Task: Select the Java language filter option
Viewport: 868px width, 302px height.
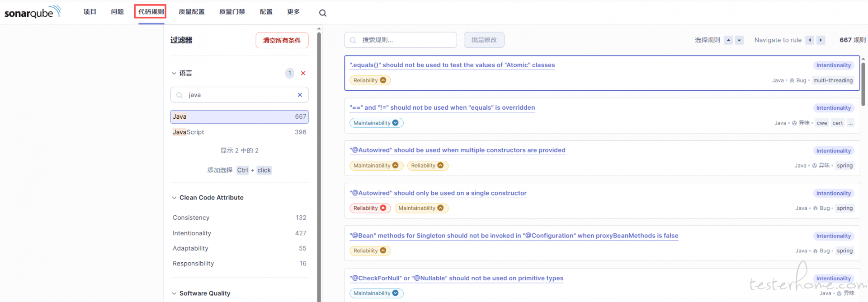Action: [239, 116]
